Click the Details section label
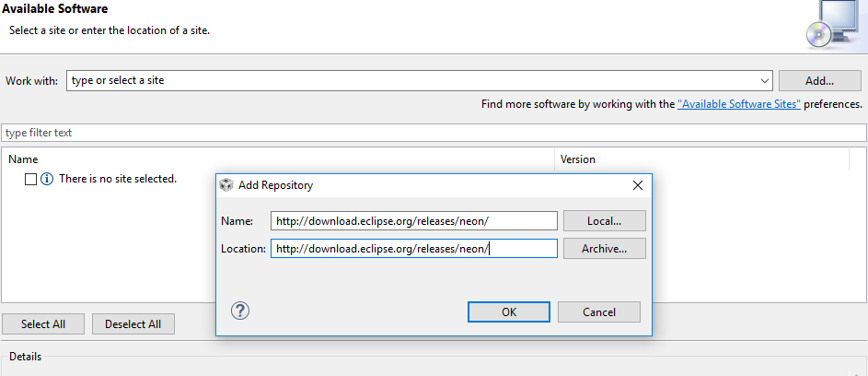Screen dimensions: 868x376 [26, 357]
